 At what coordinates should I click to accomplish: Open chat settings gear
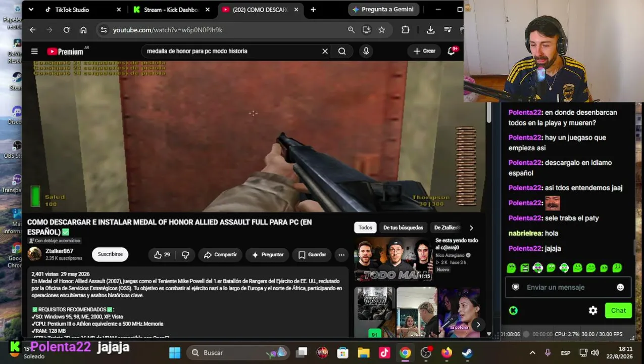593,310
